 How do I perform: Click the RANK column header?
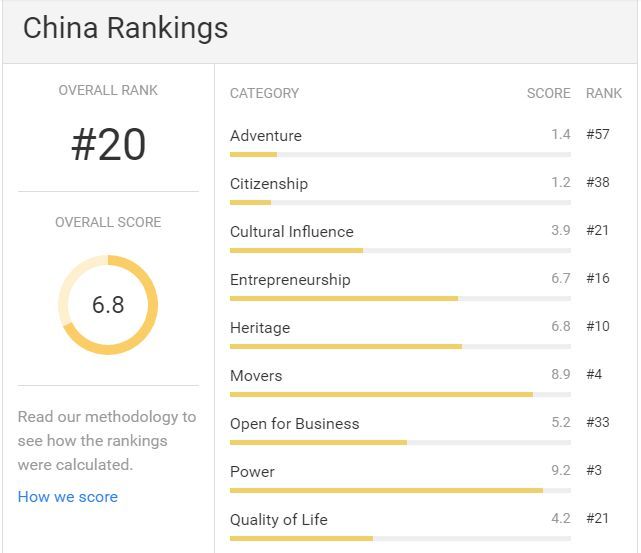pos(604,93)
